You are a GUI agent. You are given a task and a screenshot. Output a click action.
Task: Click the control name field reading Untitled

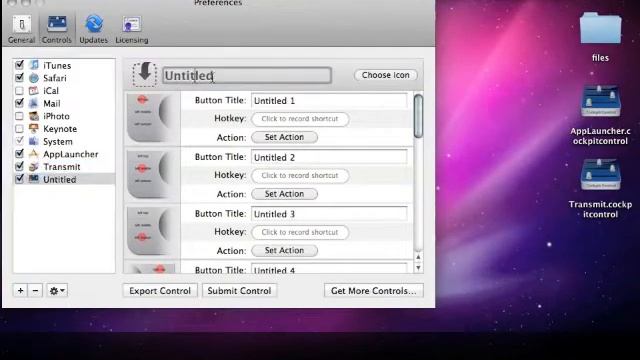[x=247, y=76]
